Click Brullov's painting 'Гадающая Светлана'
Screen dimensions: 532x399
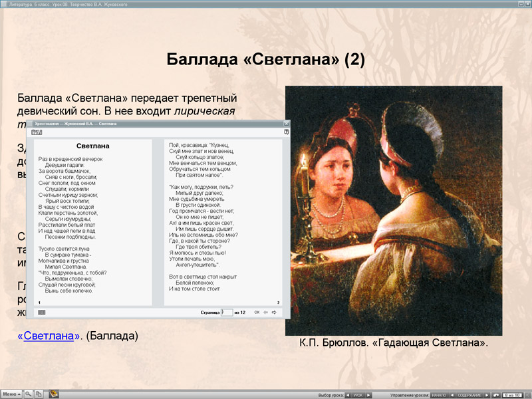pos(394,210)
